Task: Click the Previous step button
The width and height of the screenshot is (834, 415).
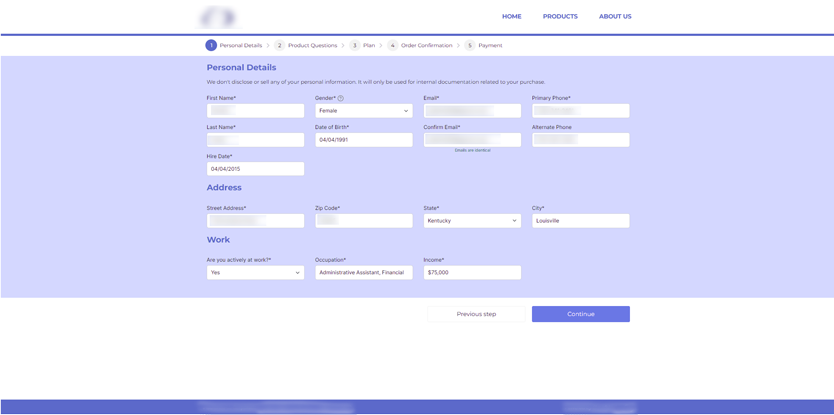Action: 476,314
